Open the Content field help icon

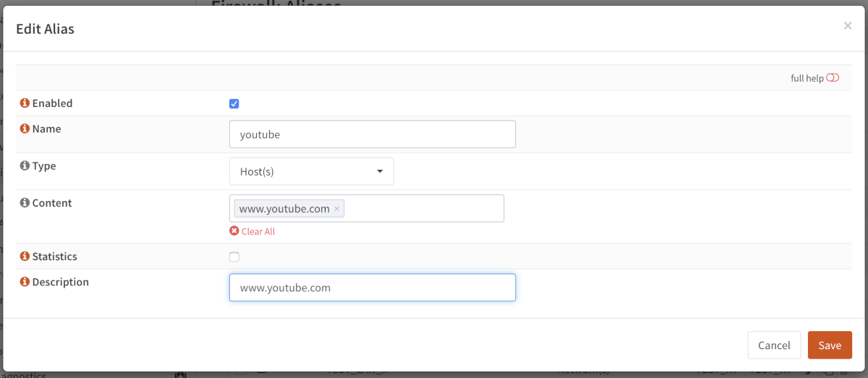[x=25, y=203]
